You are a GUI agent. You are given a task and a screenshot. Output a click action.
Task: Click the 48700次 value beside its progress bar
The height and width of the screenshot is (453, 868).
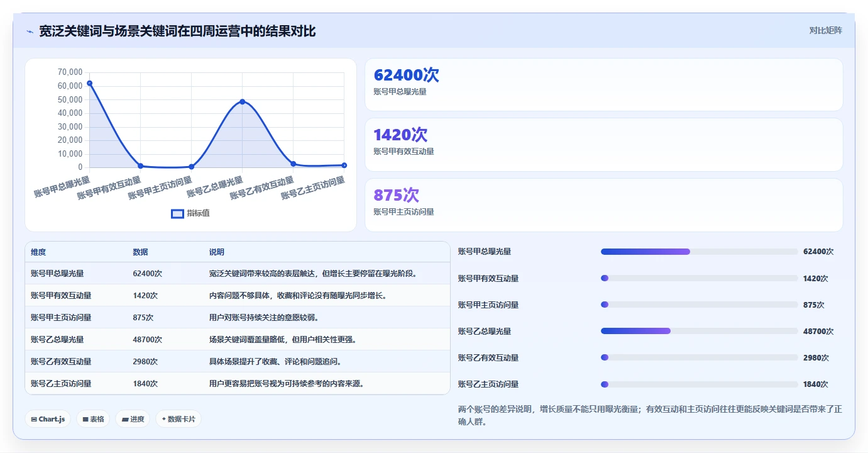pyautogui.click(x=818, y=332)
